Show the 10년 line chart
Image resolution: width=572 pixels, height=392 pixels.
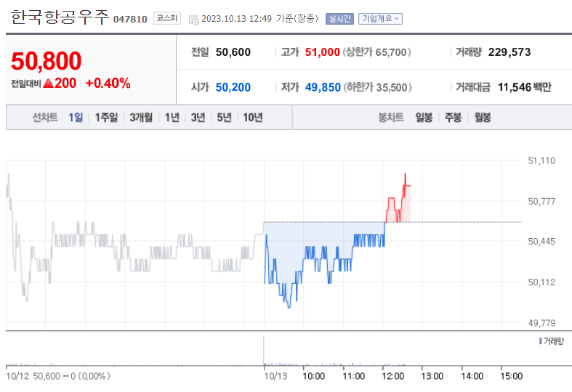coord(253,118)
